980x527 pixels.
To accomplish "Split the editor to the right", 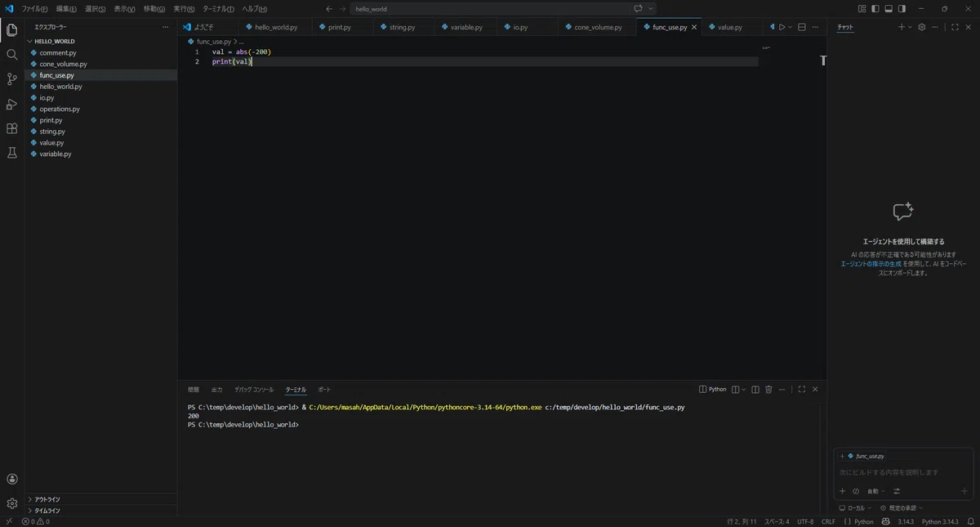I will [801, 27].
